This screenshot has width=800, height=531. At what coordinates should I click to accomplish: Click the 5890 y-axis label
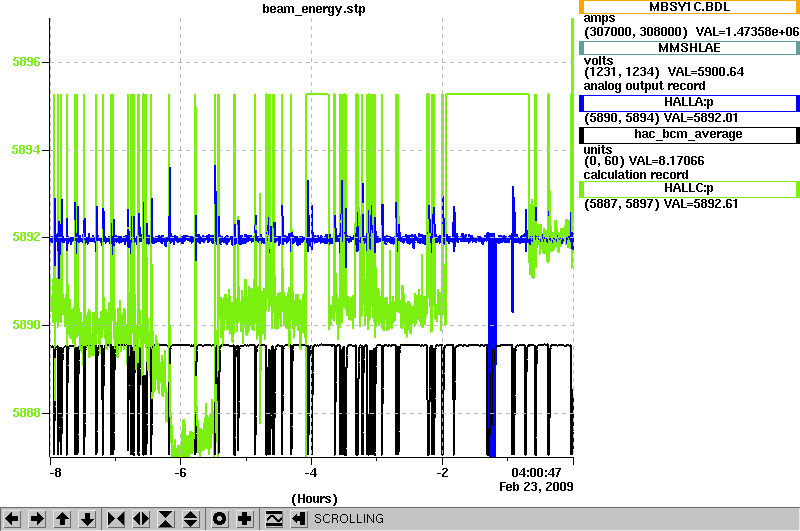point(26,325)
